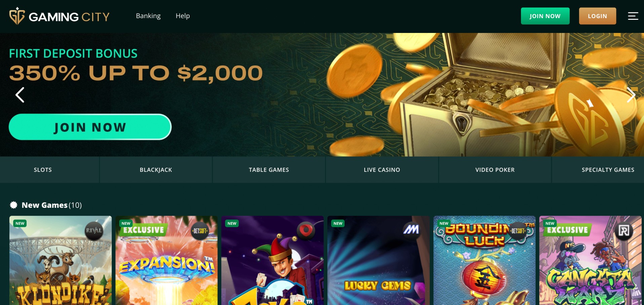
Task: Click the New Games star badge icon
Action: coord(13,205)
